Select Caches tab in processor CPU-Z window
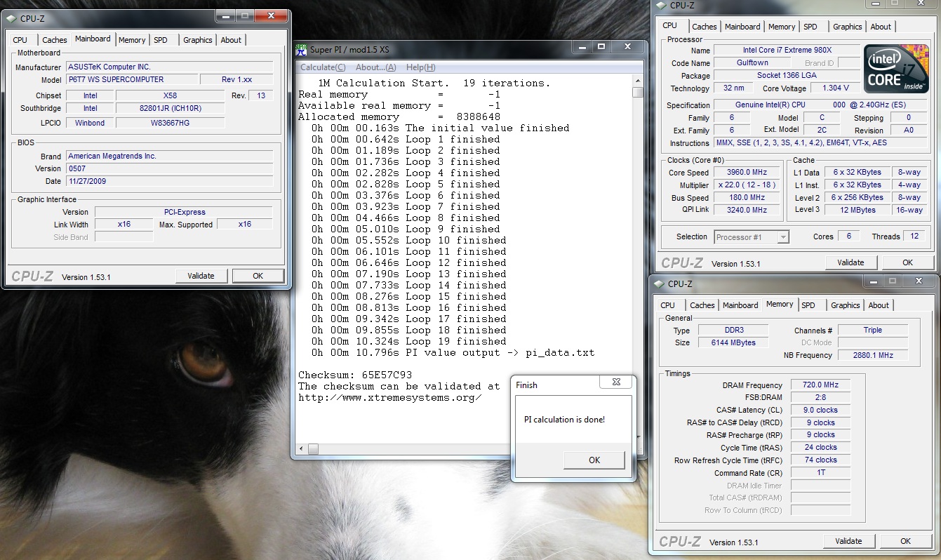This screenshot has height=560, width=941. pos(705,27)
